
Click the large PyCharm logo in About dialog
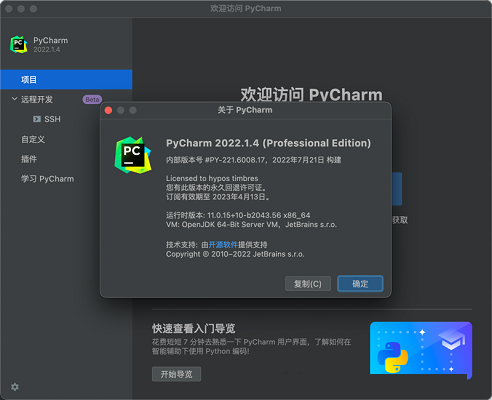[x=133, y=155]
